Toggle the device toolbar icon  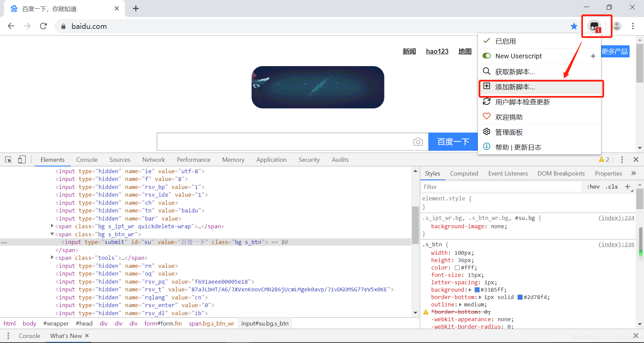[x=22, y=160]
